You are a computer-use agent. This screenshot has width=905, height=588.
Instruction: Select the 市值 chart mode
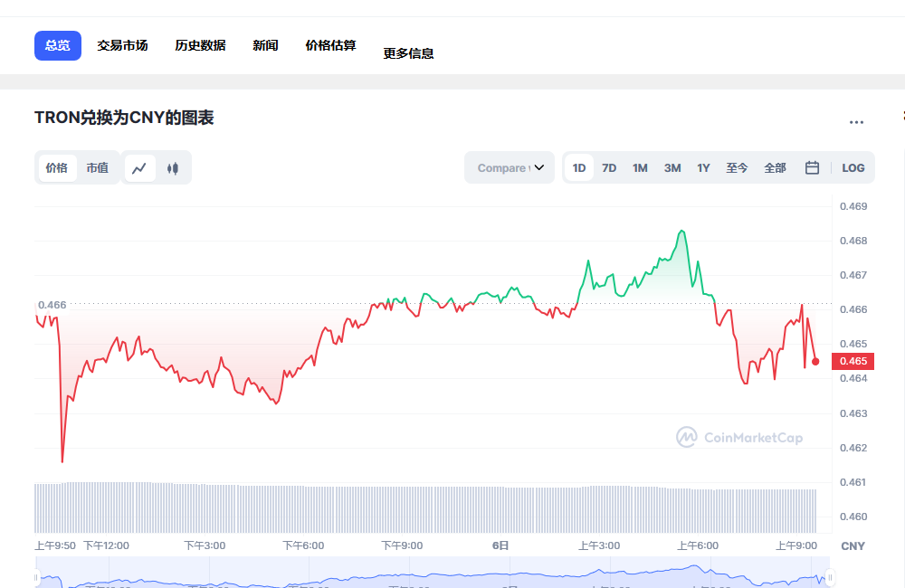(x=98, y=168)
